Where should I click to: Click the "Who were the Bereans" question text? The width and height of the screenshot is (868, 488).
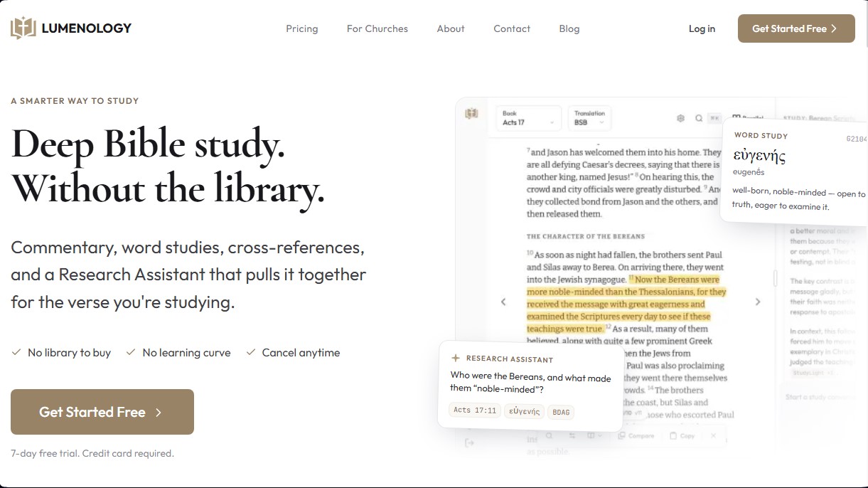(x=530, y=383)
